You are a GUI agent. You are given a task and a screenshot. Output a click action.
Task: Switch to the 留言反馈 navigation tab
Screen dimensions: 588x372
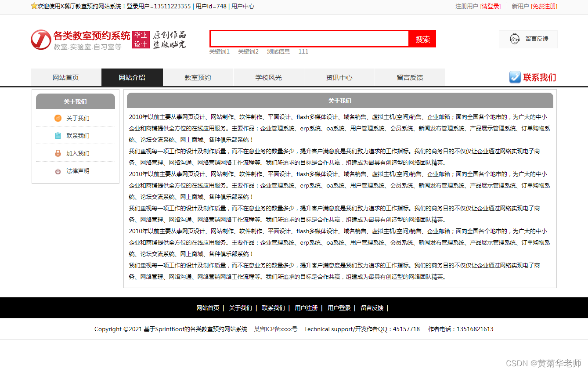click(410, 77)
